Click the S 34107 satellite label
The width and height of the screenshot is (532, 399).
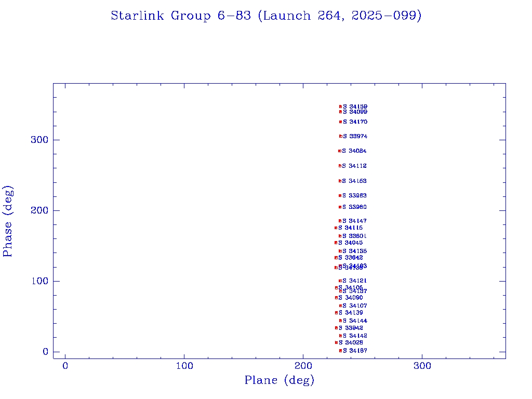tap(355, 306)
